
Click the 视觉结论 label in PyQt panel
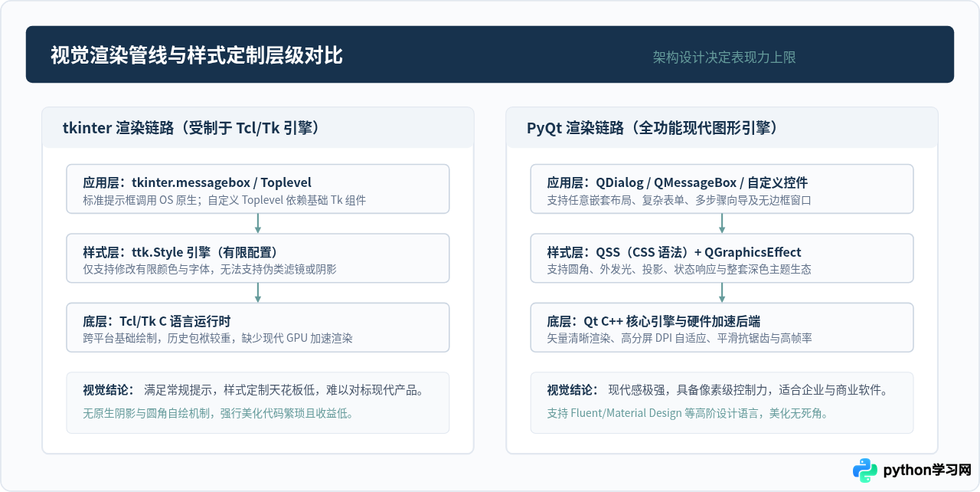tap(573, 390)
